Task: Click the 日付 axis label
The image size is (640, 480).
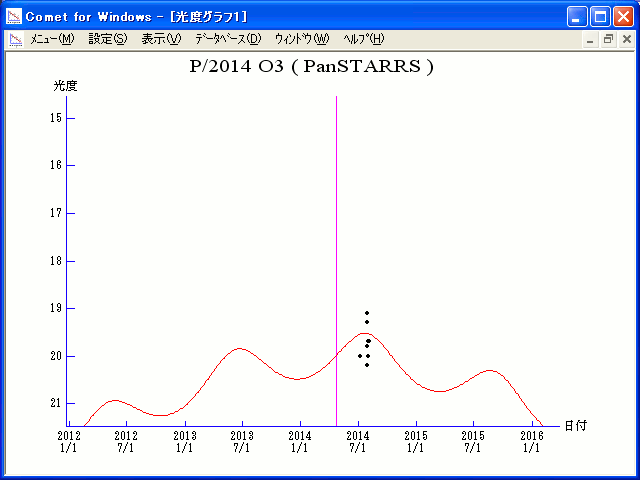Action: pos(576,426)
